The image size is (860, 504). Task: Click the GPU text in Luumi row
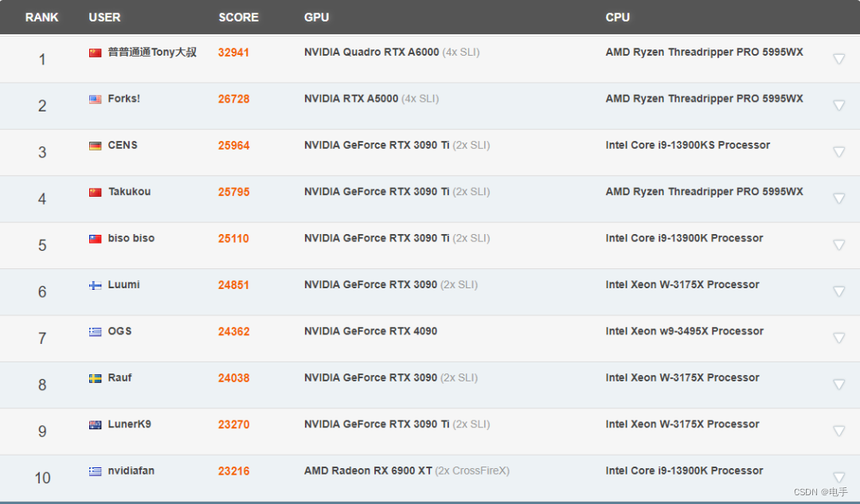pos(391,284)
